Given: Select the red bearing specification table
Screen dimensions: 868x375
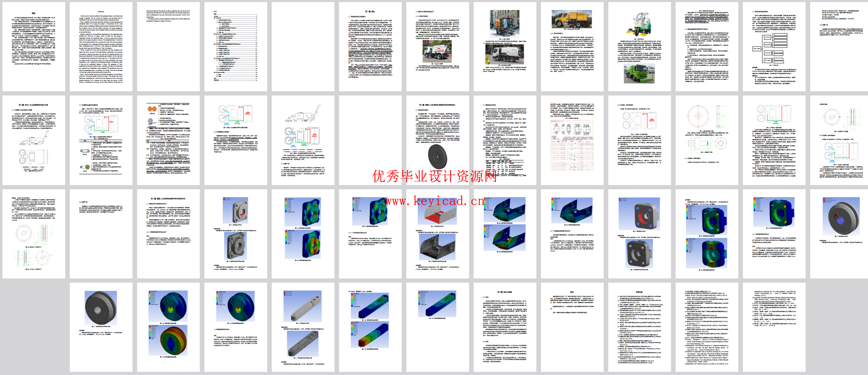Looking at the screenshot, I should (x=572, y=145).
